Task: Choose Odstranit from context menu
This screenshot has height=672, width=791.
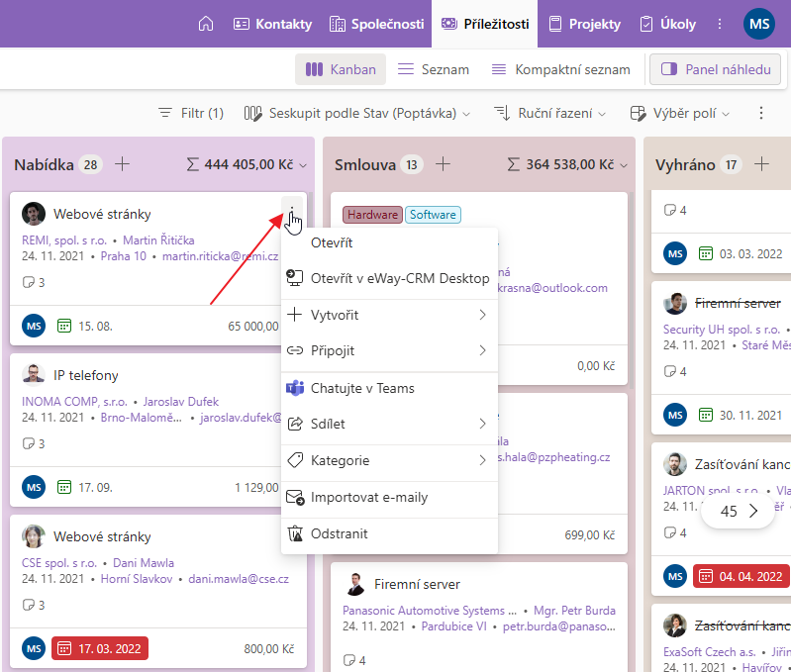Action: point(389,533)
